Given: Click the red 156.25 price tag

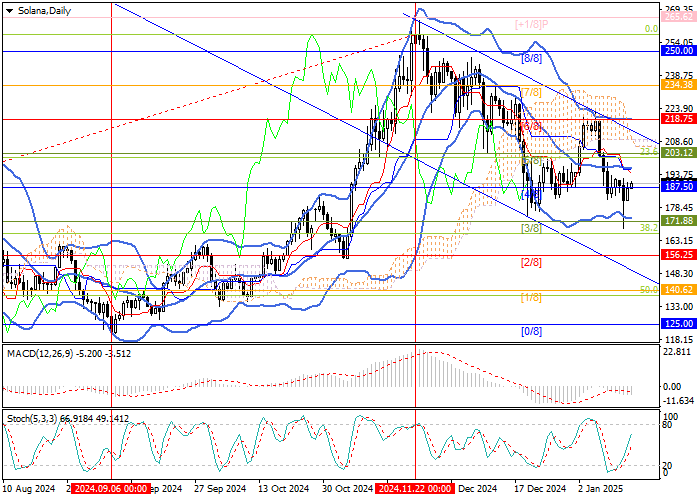Looking at the screenshot, I should click(680, 255).
